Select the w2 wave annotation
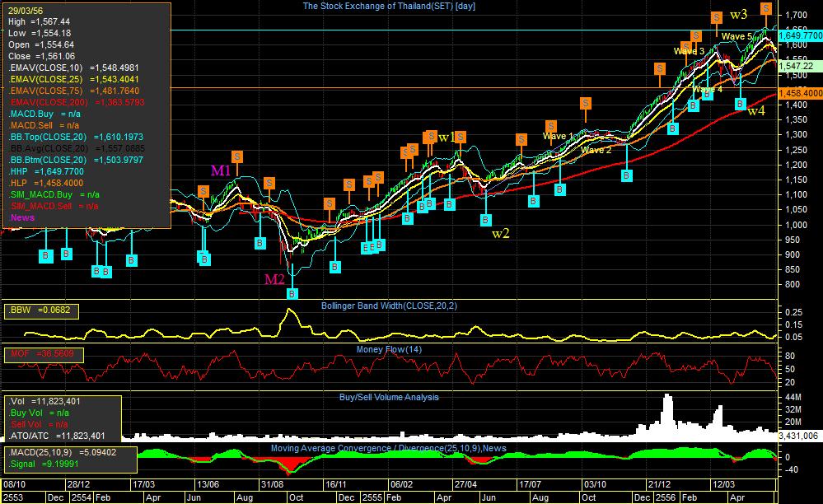The image size is (823, 504). (501, 233)
